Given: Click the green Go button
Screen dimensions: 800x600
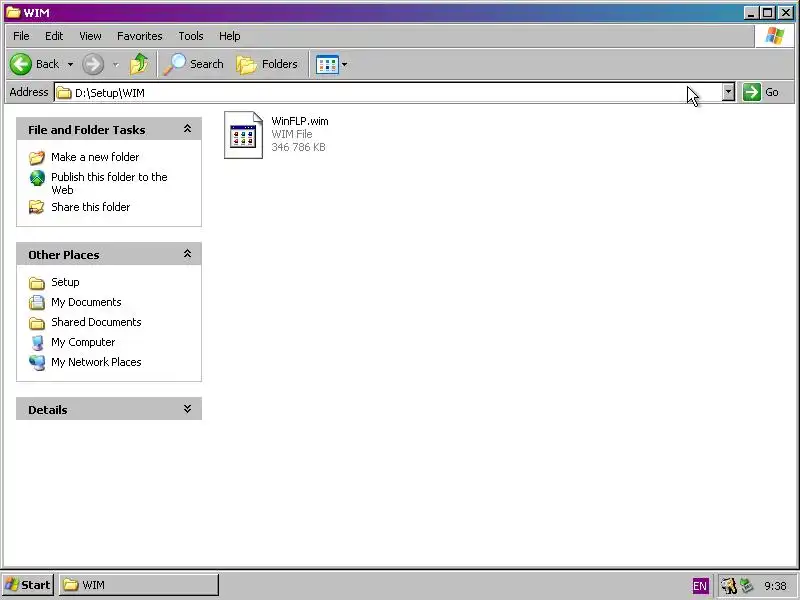Looking at the screenshot, I should (761, 92).
